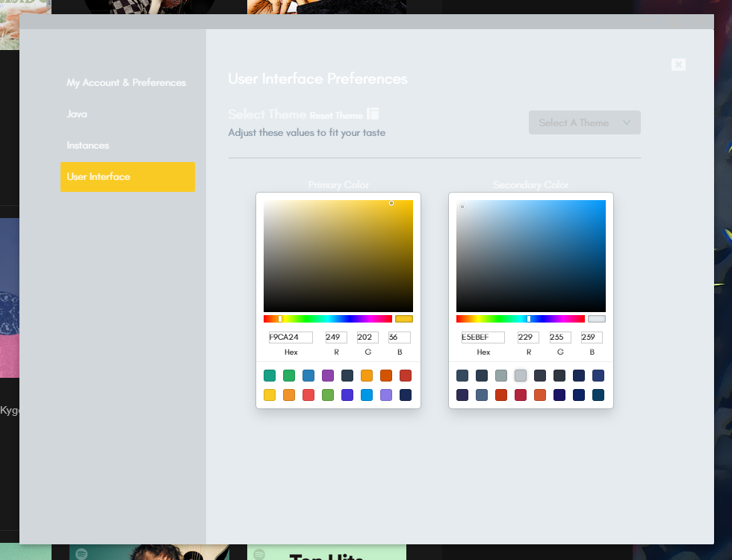Edit Secondary Color B value 239

(592, 337)
